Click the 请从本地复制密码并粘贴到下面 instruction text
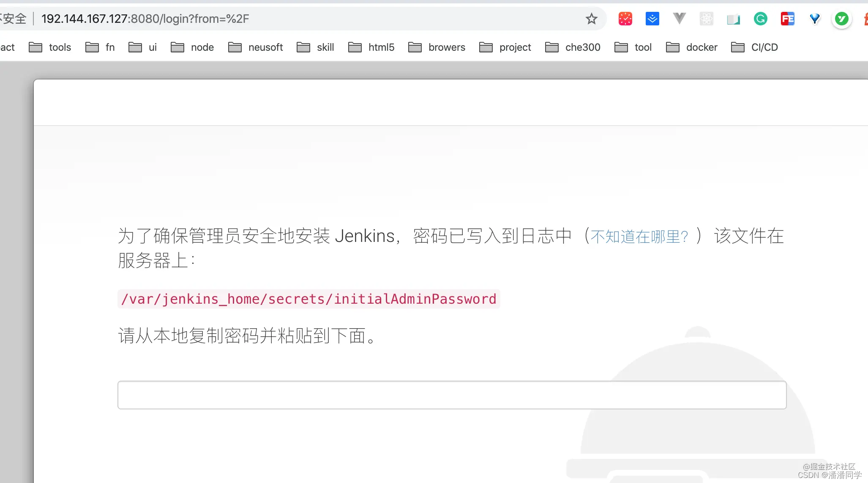 [x=247, y=336]
